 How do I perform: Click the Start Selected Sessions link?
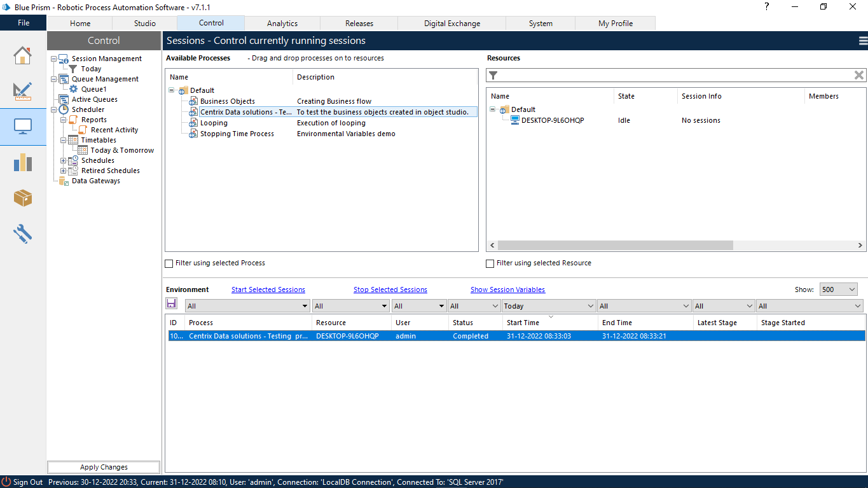(268, 289)
